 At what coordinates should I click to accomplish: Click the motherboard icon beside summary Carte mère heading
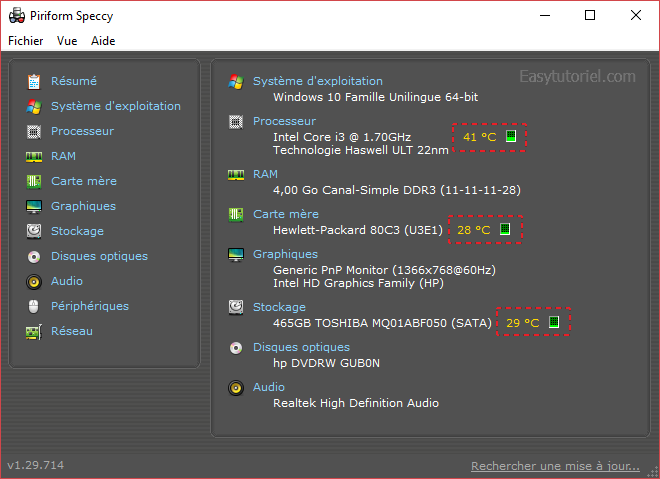point(236,215)
